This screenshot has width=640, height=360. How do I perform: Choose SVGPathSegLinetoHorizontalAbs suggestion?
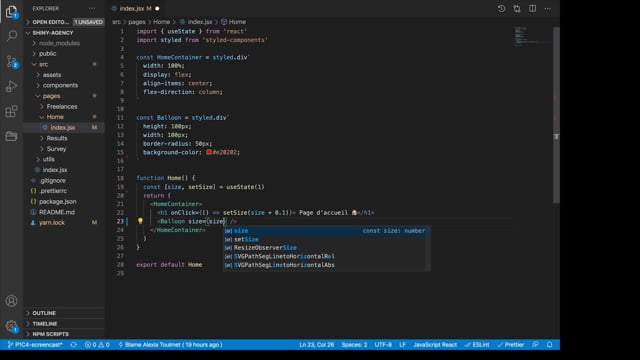[x=325, y=265]
